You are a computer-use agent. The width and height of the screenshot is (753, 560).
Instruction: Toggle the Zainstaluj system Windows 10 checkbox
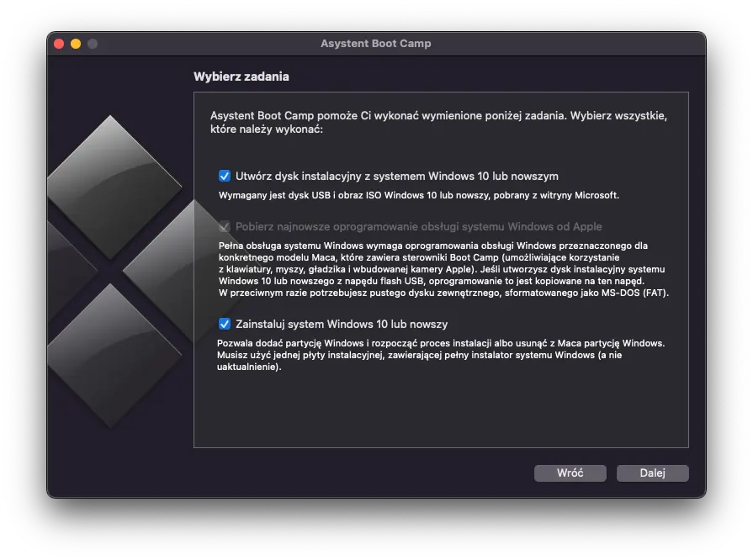(x=225, y=324)
